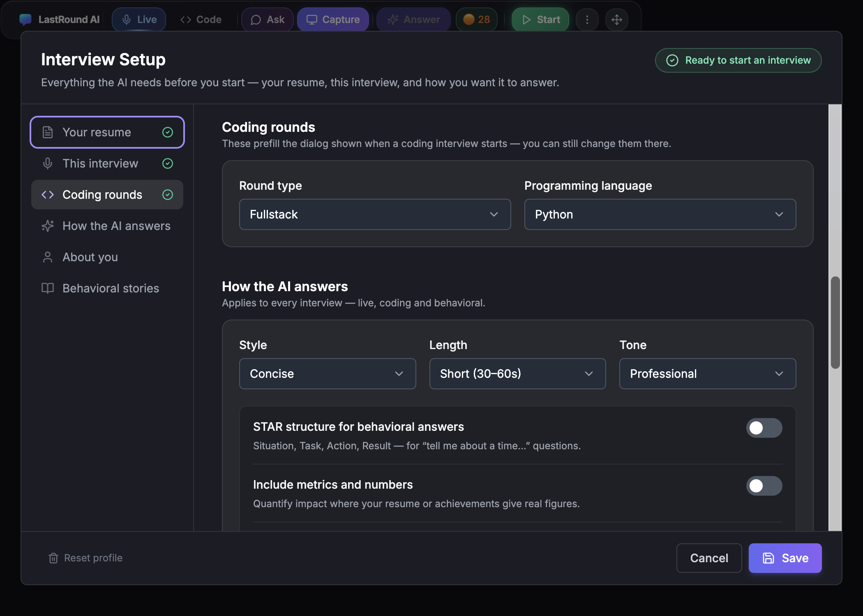Click the Ready to start an interview badge
This screenshot has height=616, width=863.
[x=738, y=60]
